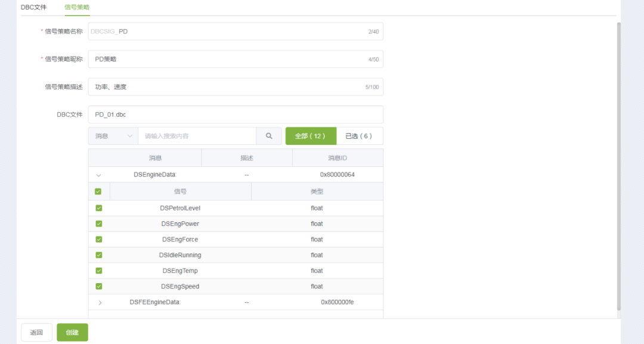Toggle the select-all signals header checkbox

[98, 191]
